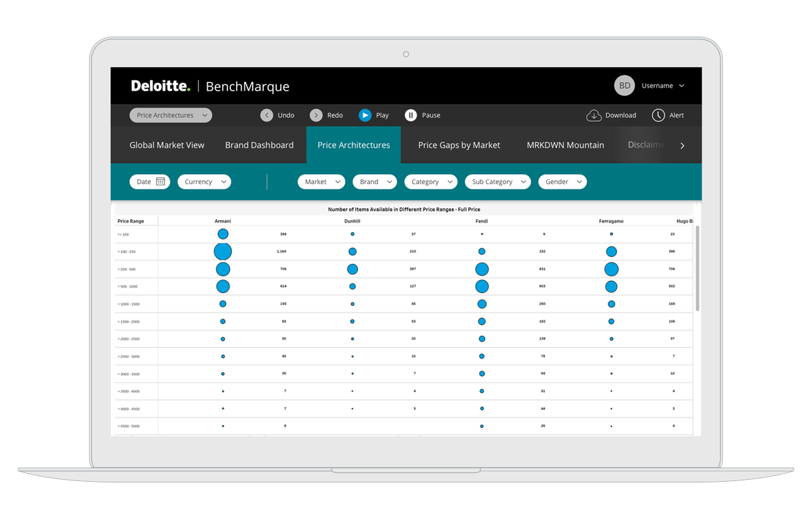Click Fendi bubble for >250 - 500
This screenshot has height=519, width=812.
(482, 269)
